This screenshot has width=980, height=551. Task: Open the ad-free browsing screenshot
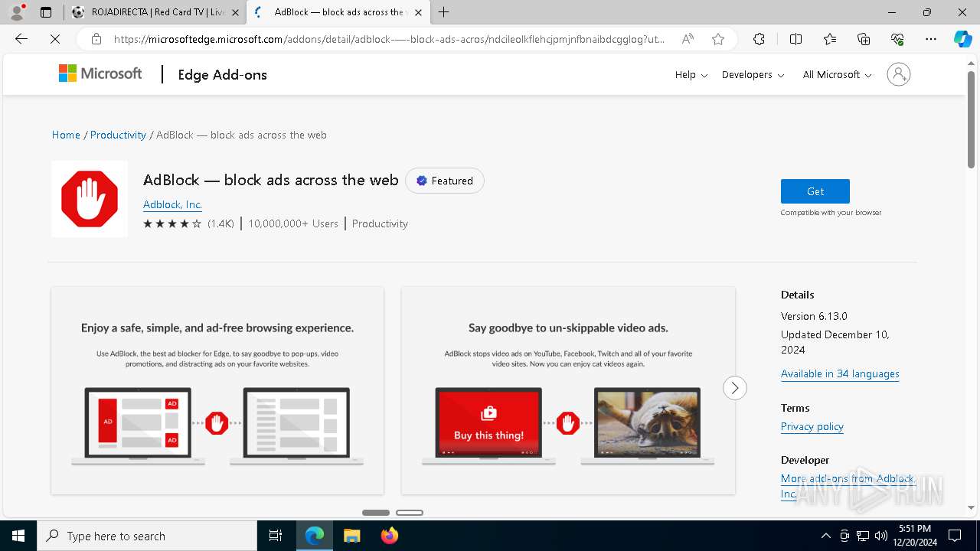[x=217, y=390]
